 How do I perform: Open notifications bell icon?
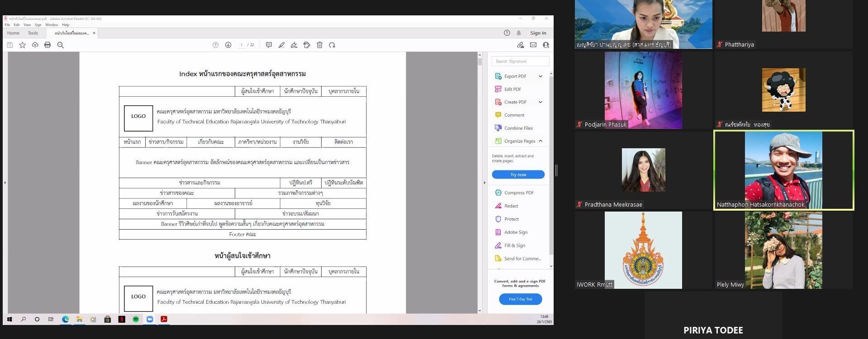[x=519, y=33]
